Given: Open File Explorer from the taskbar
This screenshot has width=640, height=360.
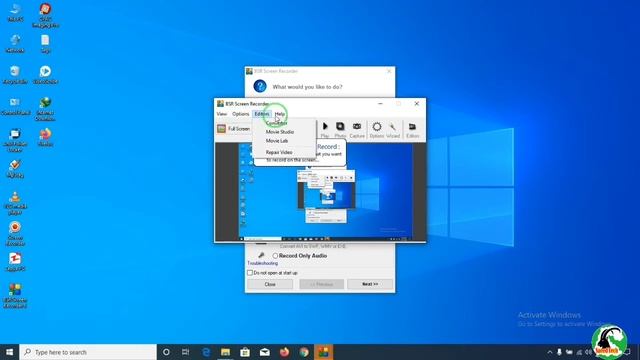Looking at the screenshot, I should coord(225,352).
